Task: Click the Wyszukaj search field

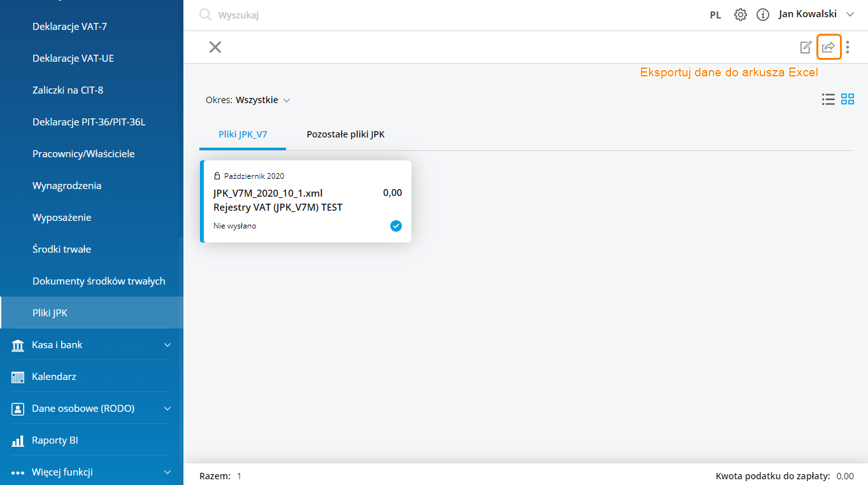Action: pos(318,15)
